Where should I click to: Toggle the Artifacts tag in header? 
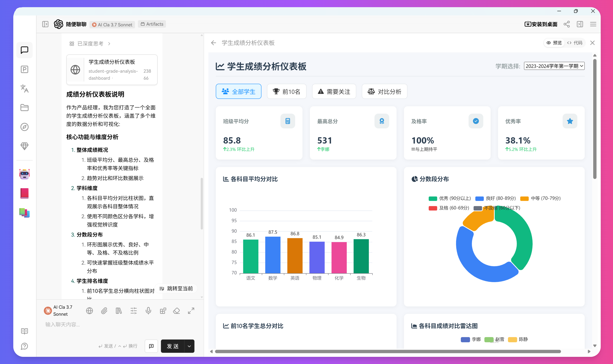tap(152, 24)
